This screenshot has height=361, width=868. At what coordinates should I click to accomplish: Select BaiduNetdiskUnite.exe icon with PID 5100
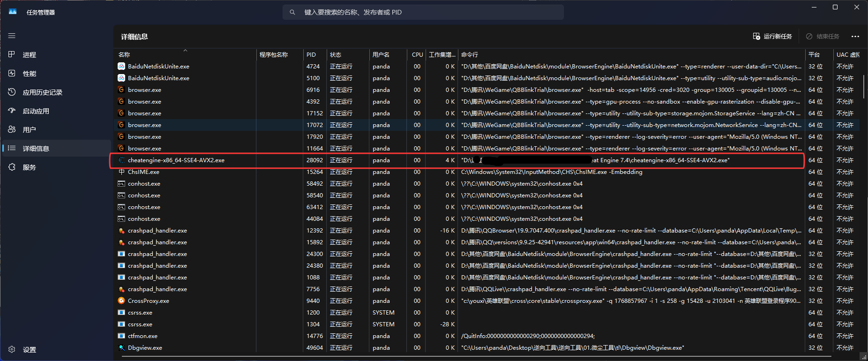(x=121, y=78)
